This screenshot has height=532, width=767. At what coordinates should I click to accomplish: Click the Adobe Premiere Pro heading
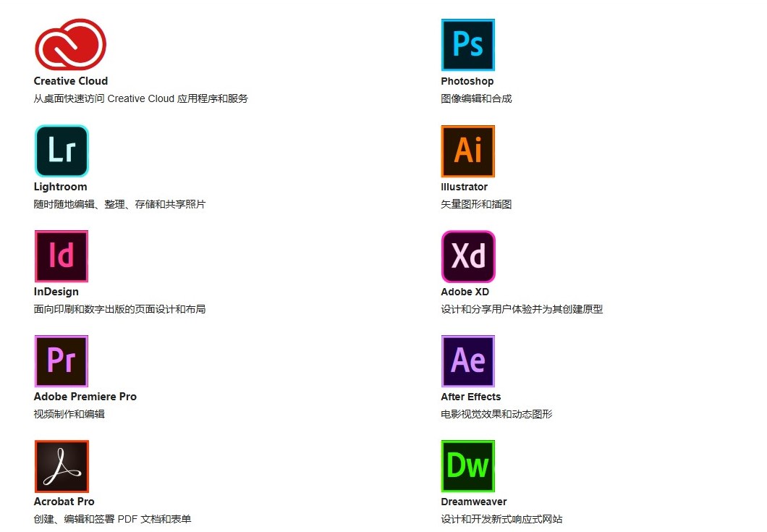[x=85, y=397]
